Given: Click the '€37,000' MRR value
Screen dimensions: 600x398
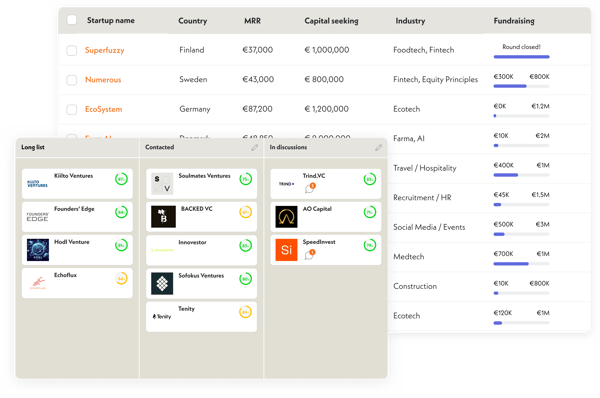Looking at the screenshot, I should click(258, 50).
